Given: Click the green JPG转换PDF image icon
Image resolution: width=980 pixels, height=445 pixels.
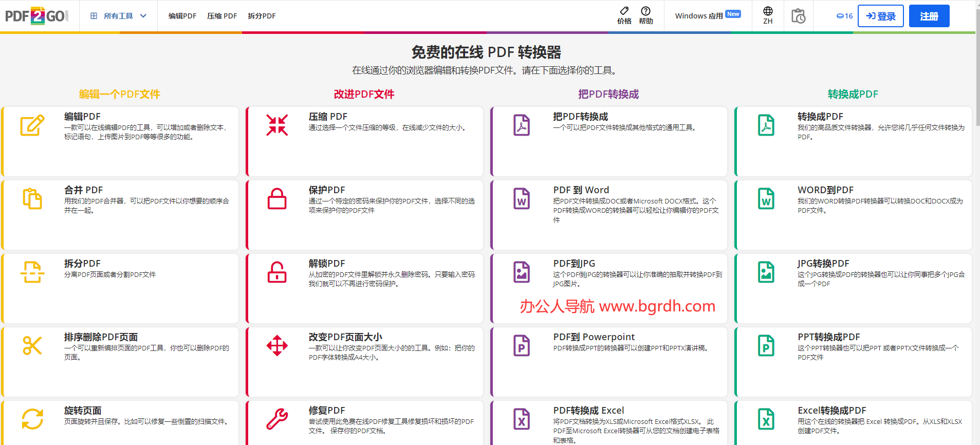Looking at the screenshot, I should pos(766,272).
